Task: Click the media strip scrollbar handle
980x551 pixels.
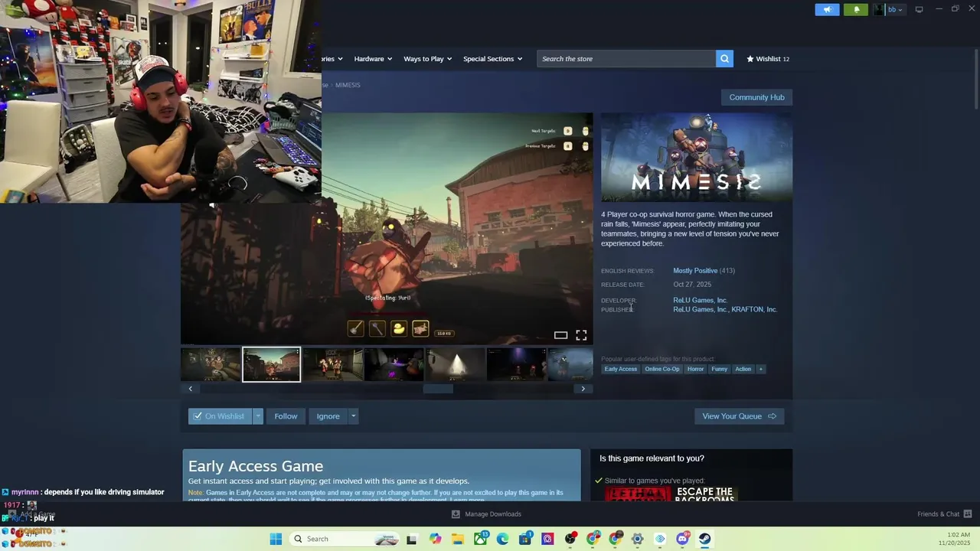Action: coord(438,389)
